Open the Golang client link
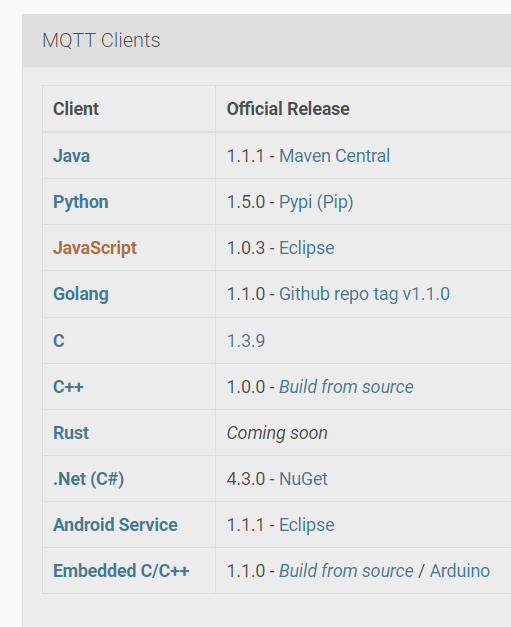The height and width of the screenshot is (627, 511). click(81, 294)
